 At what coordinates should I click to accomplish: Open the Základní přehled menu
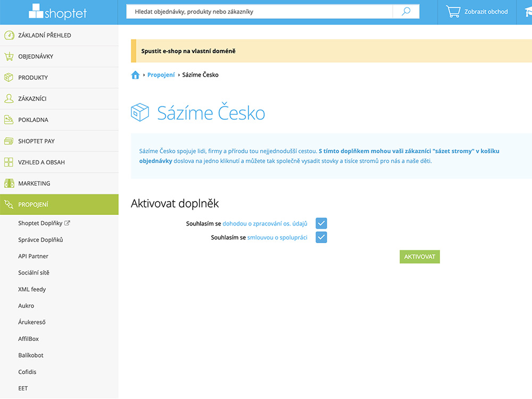coord(60,35)
